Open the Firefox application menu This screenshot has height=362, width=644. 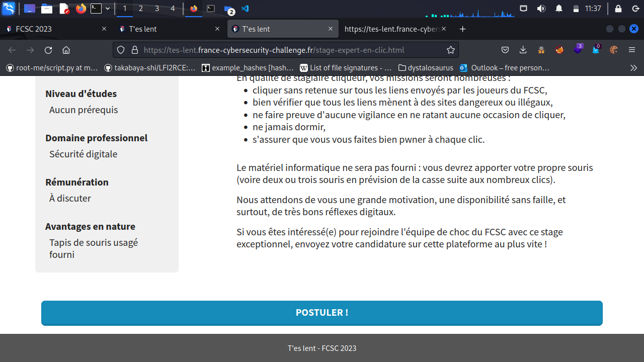(x=632, y=50)
